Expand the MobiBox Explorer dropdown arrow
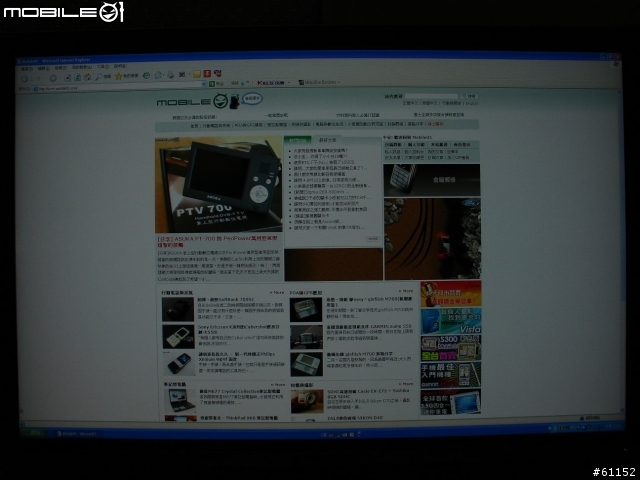Viewport: 640px width, 480px height. click(x=338, y=82)
